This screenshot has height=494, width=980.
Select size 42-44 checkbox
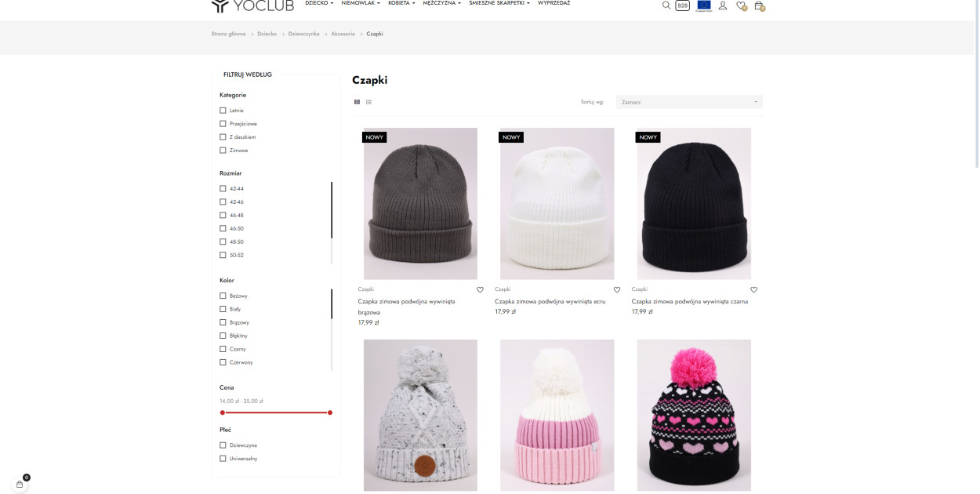click(x=223, y=189)
